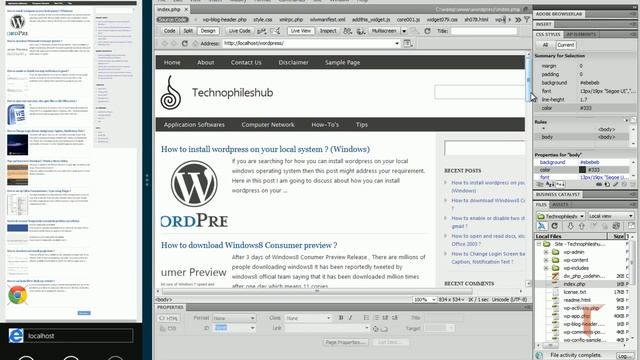Screen dimensions: 640x360
Task: Click the Multiscreen button
Action: [x=384, y=31]
